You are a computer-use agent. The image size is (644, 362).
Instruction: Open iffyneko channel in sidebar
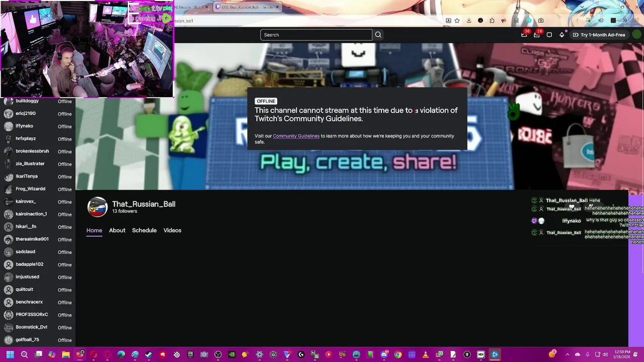click(x=38, y=126)
